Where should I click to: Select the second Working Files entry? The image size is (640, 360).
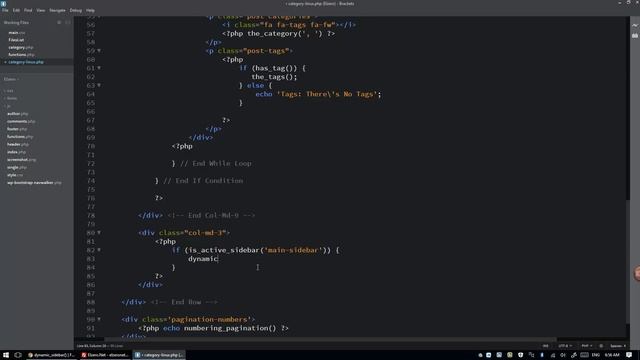pyautogui.click(x=16, y=40)
